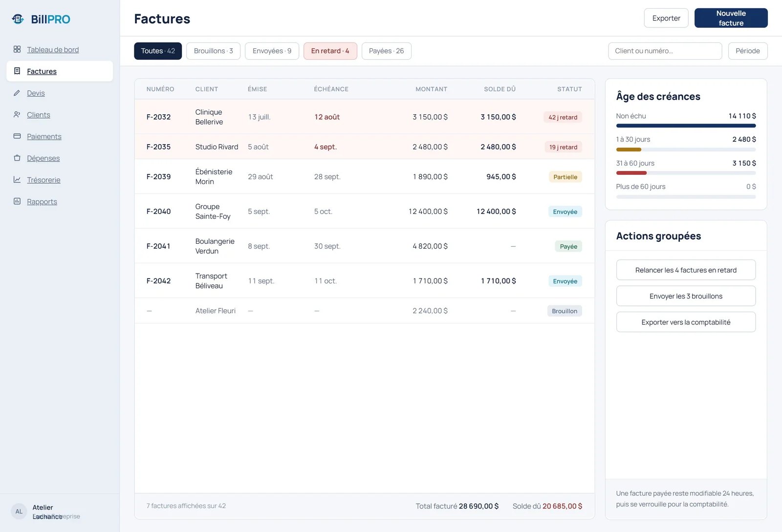The width and height of the screenshot is (782, 532).
Task: Click the Devis pencil icon
Action: pyautogui.click(x=17, y=93)
